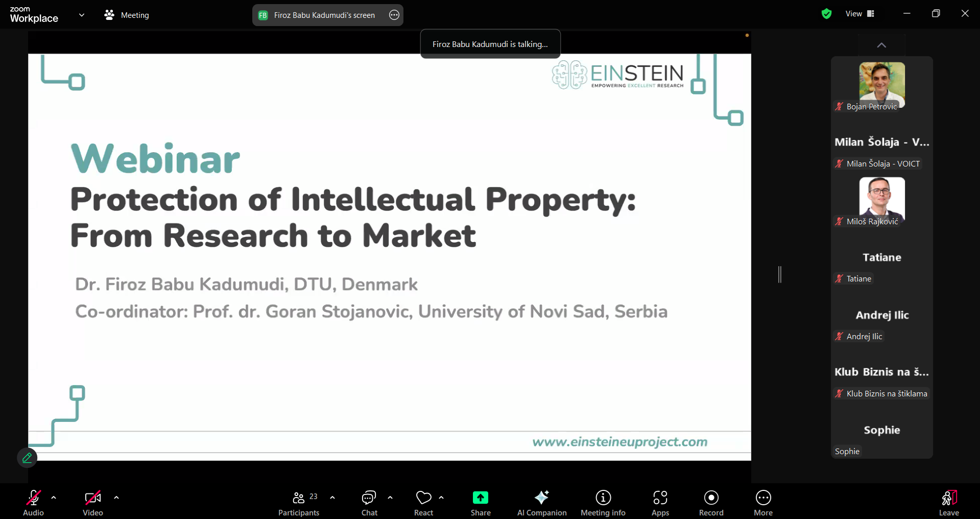Image resolution: width=980 pixels, height=519 pixels.
Task: Turn on camera with Video button
Action: [93, 503]
